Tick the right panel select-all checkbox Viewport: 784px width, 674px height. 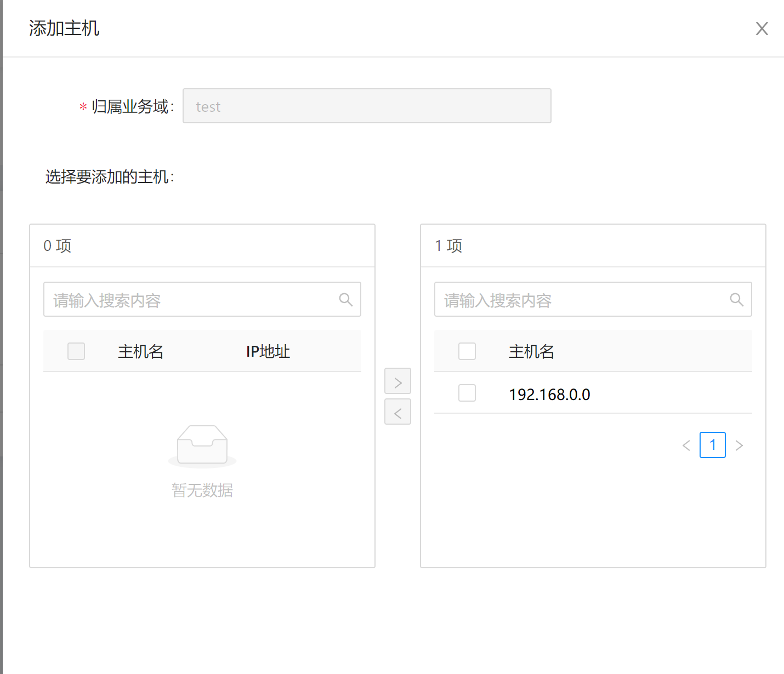point(467,351)
